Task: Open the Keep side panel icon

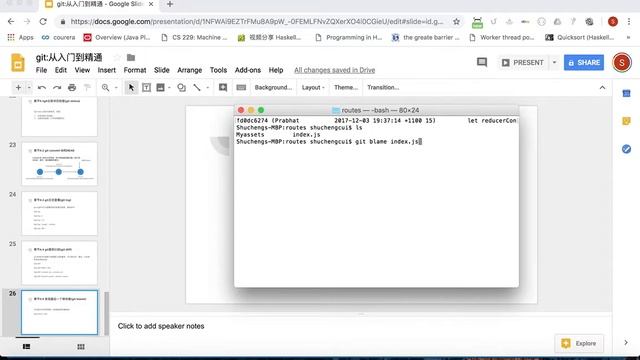Action: pyautogui.click(x=627, y=121)
